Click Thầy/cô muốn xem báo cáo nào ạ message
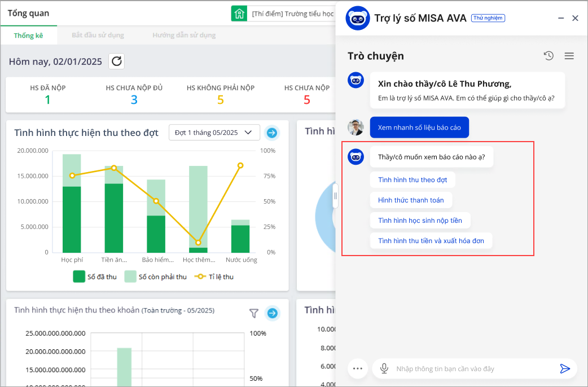The width and height of the screenshot is (588, 387). [x=431, y=157]
